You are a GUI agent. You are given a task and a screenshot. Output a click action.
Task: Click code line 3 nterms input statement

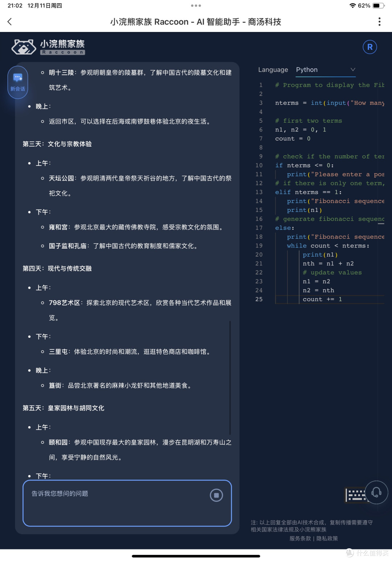(x=330, y=103)
